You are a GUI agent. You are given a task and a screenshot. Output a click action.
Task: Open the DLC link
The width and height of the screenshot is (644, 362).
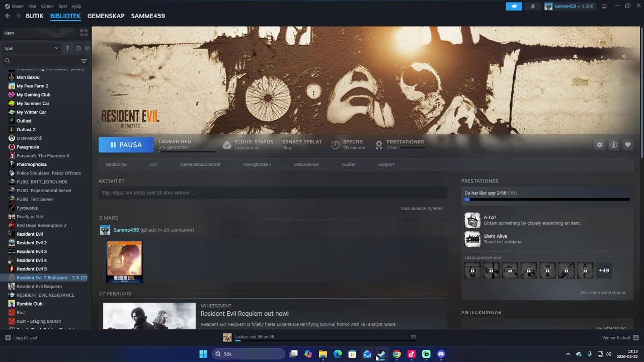tap(153, 164)
